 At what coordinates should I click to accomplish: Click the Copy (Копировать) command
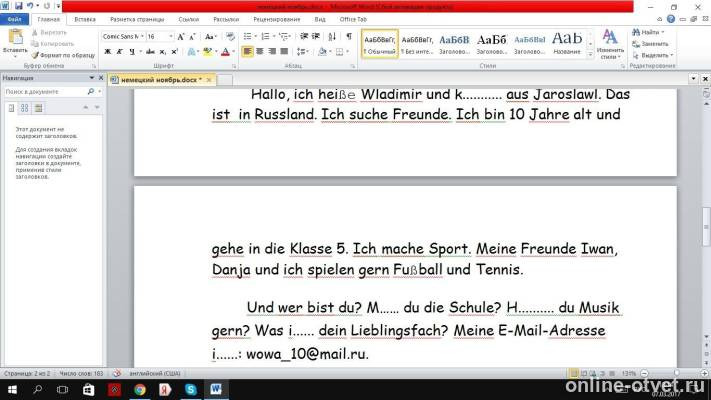click(52, 44)
